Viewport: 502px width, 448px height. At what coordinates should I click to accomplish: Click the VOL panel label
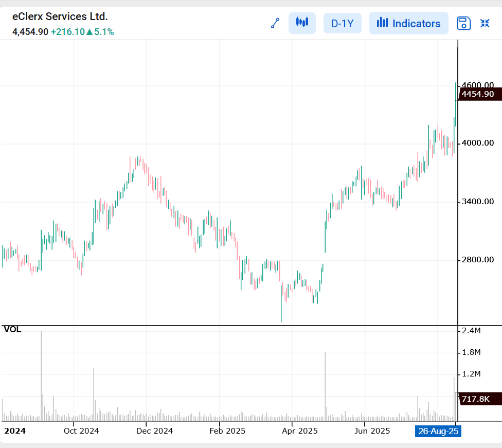click(12, 330)
